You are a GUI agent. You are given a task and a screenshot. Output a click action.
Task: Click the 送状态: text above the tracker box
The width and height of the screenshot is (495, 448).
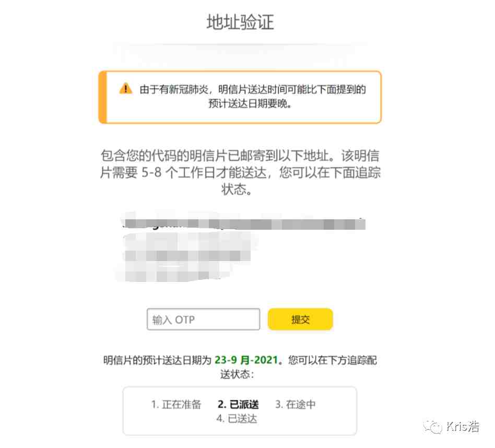click(x=237, y=374)
